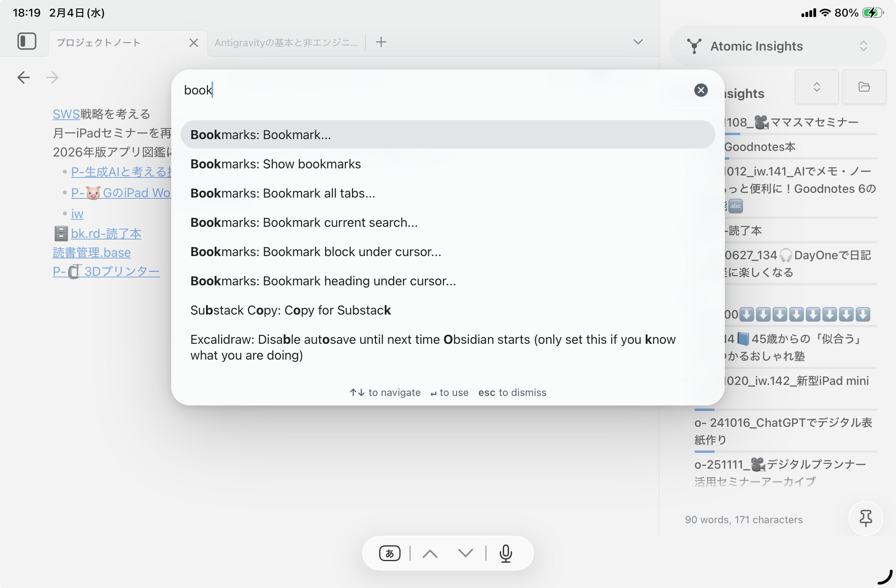Image resolution: width=896 pixels, height=588 pixels.
Task: Navigate back with left arrow
Action: [24, 77]
